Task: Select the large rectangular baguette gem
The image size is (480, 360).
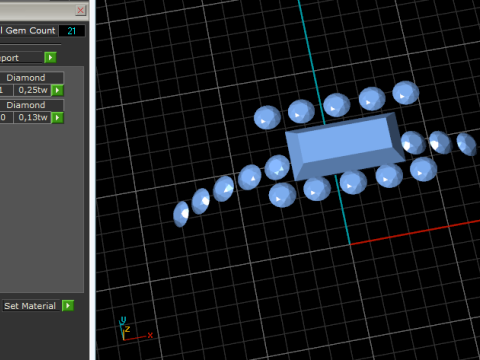Action: 345,147
